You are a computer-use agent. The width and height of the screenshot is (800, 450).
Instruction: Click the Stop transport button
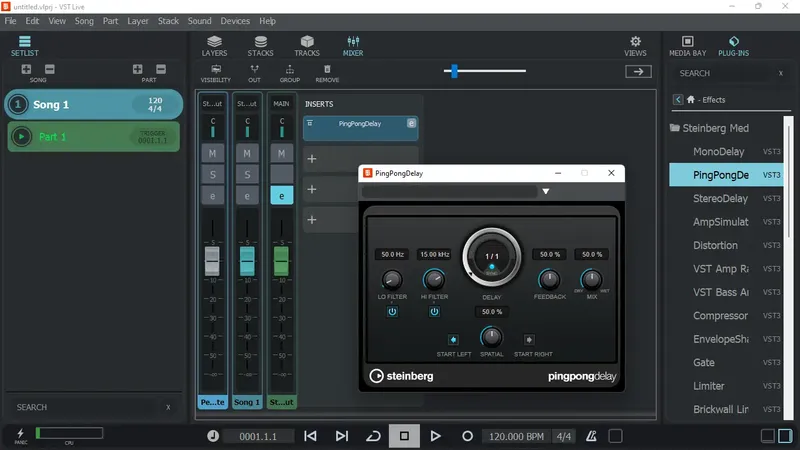pos(404,436)
